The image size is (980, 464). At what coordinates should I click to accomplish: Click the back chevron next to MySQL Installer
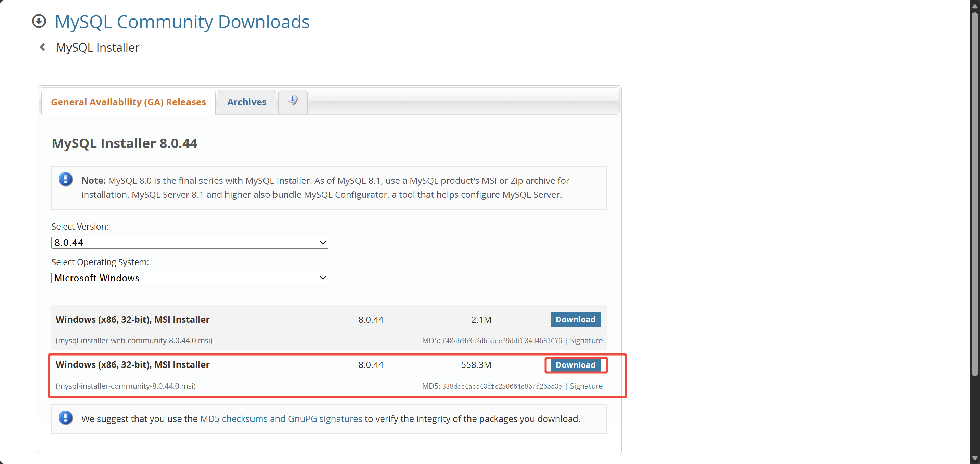pyautogui.click(x=42, y=47)
